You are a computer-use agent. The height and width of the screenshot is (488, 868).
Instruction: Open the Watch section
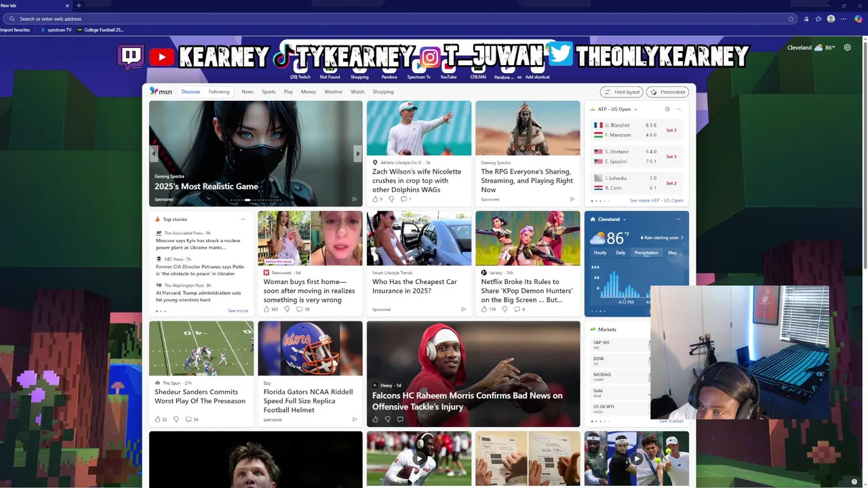(x=357, y=91)
